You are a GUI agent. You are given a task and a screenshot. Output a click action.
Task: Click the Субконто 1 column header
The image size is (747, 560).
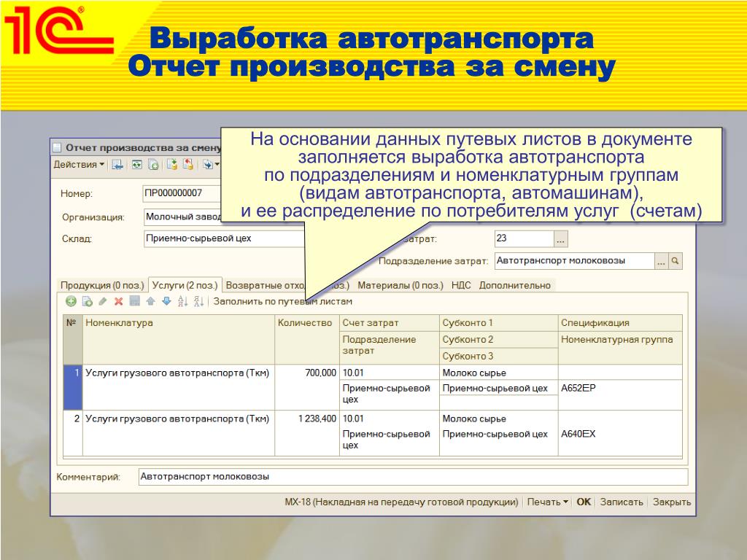(498, 323)
